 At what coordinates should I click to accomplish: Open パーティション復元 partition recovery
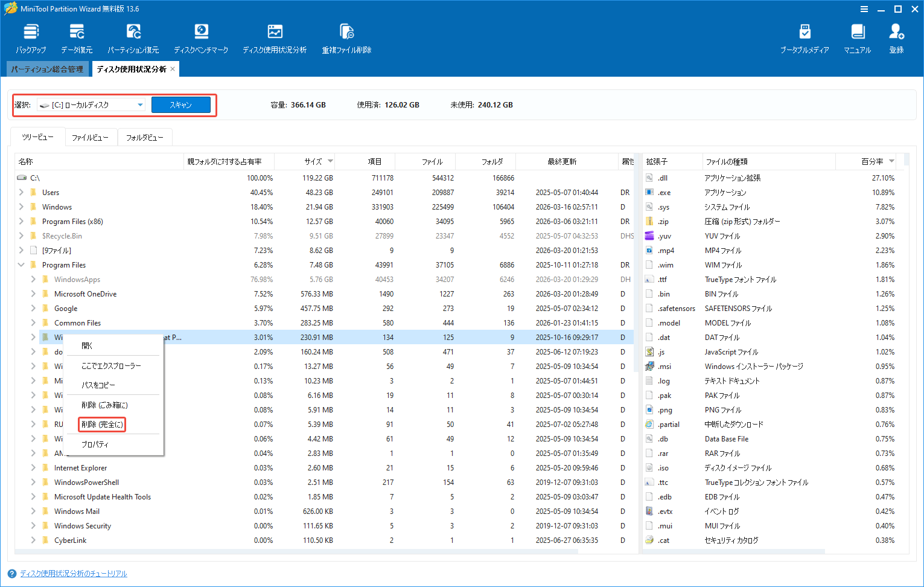pos(133,37)
